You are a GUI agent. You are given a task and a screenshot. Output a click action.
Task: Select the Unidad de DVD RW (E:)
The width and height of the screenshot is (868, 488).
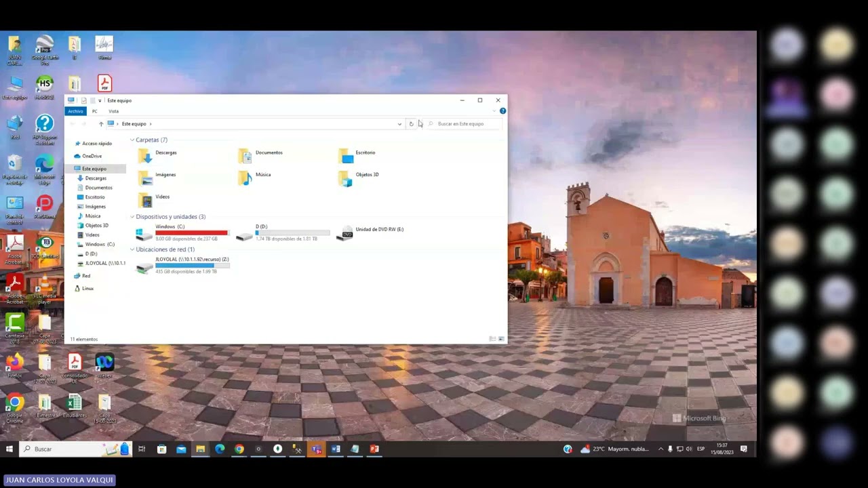pyautogui.click(x=371, y=232)
